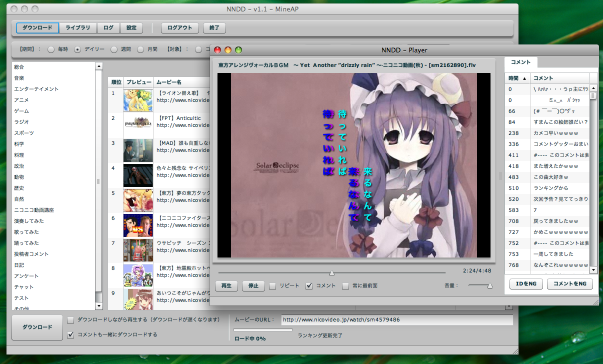The width and height of the screenshot is (603, 364).
Task: Select the 毎時 period radio button
Action: [51, 49]
